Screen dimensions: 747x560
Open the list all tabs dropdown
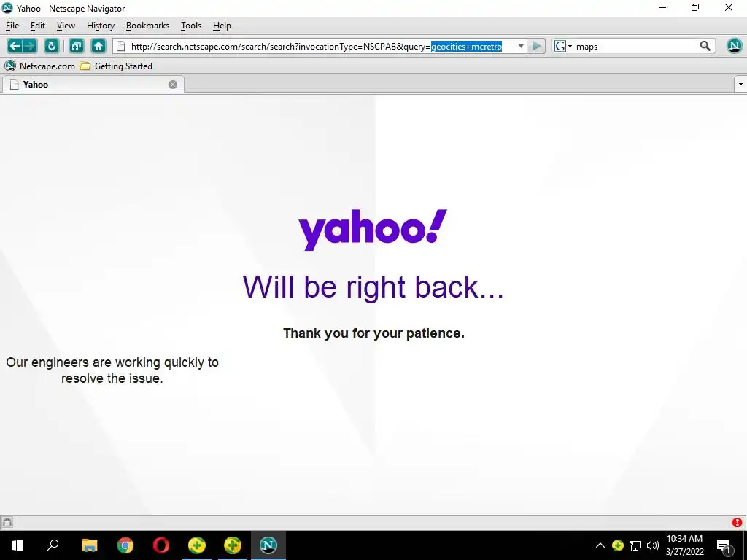pos(740,85)
